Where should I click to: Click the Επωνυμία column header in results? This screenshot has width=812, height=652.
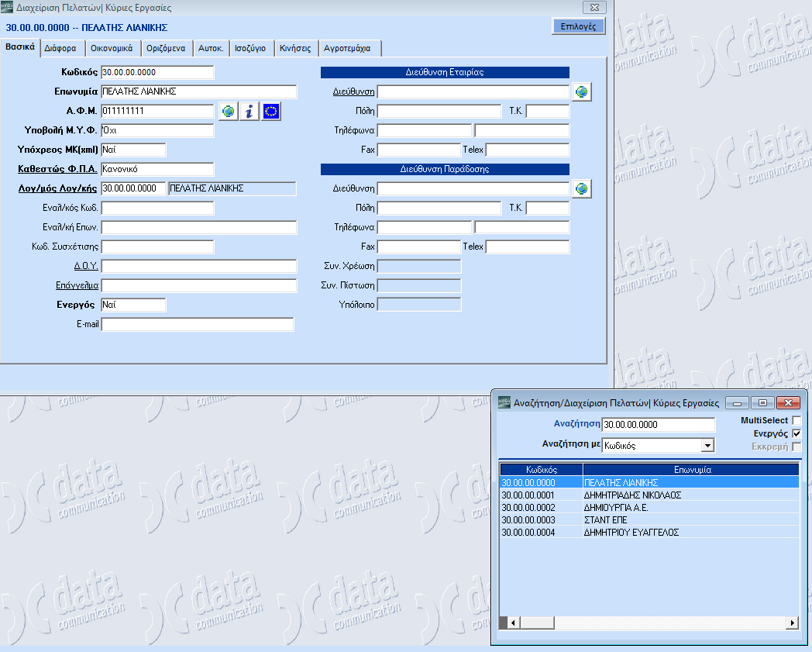pos(692,470)
